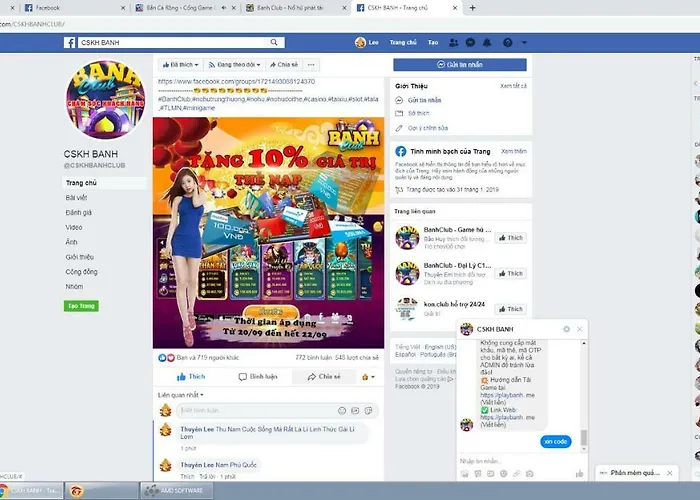700x500 pixels.
Task: Open Trang chủ in the top bar
Action: [403, 42]
